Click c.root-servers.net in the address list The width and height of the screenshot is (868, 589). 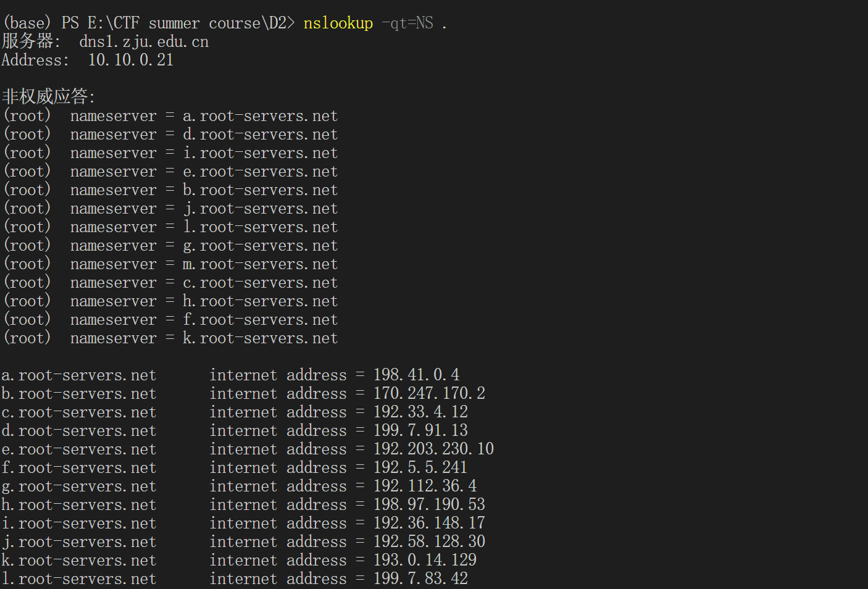click(x=78, y=412)
